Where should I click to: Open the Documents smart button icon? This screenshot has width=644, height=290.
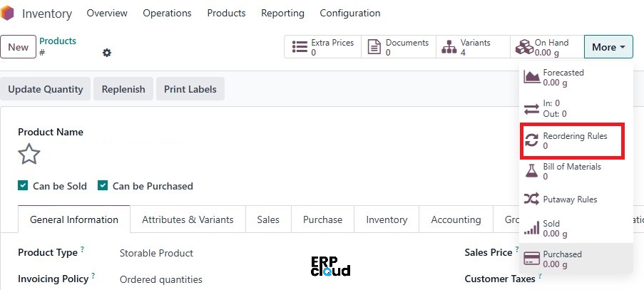(x=374, y=47)
